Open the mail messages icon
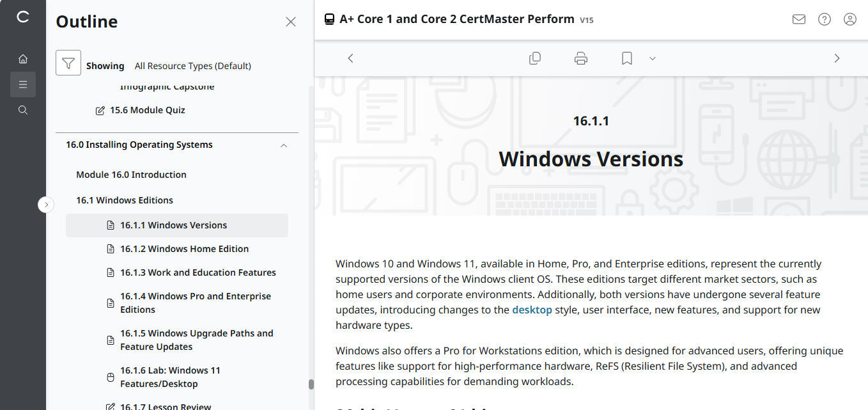868x410 pixels. pos(798,19)
